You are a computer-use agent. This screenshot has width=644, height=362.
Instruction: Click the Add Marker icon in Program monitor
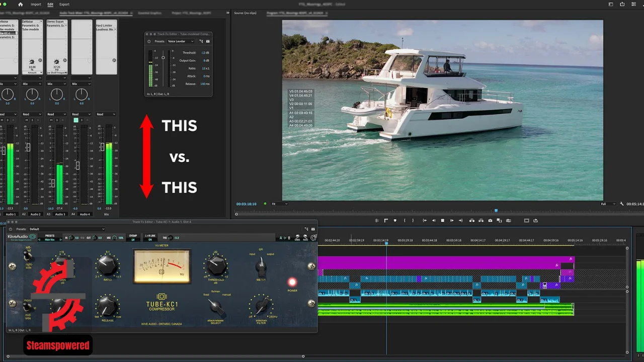click(395, 220)
